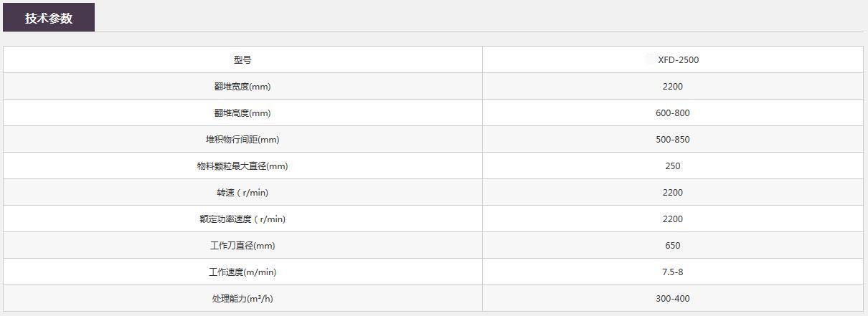868x316 pixels.
Task: Click the 转速 (r/min) label cell
Action: [x=242, y=193]
